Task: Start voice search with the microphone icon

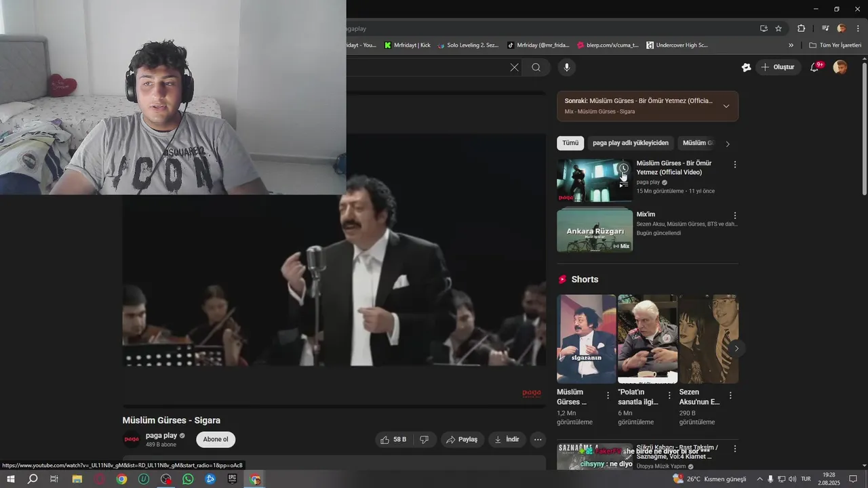Action: click(x=567, y=67)
